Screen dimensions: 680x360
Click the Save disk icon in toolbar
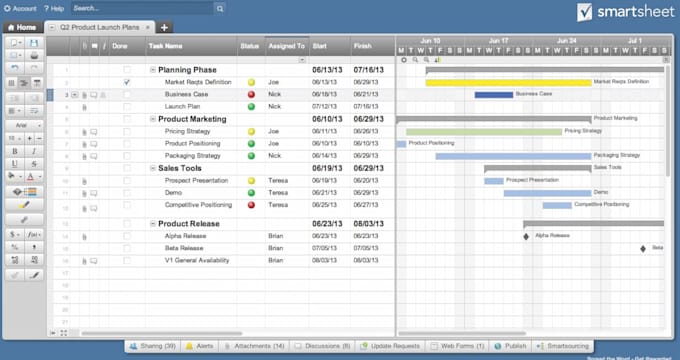click(34, 43)
